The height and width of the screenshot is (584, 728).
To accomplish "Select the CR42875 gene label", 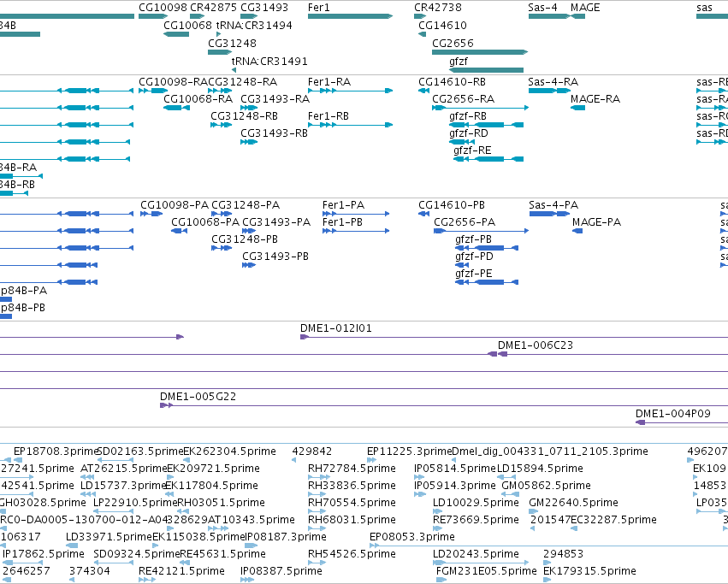I will point(213,8).
